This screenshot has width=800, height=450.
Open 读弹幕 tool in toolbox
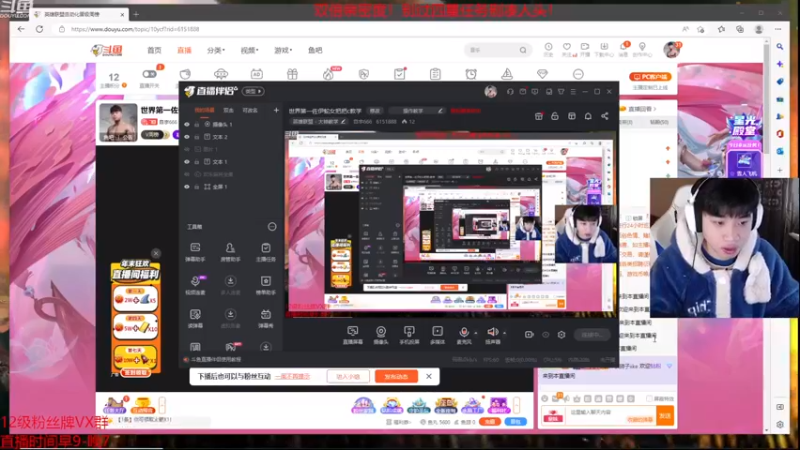195,318
